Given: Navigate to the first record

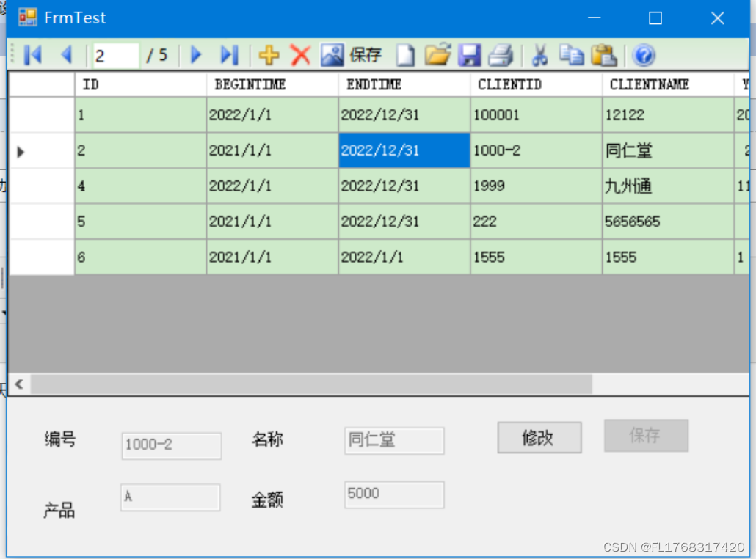Looking at the screenshot, I should (x=32, y=55).
